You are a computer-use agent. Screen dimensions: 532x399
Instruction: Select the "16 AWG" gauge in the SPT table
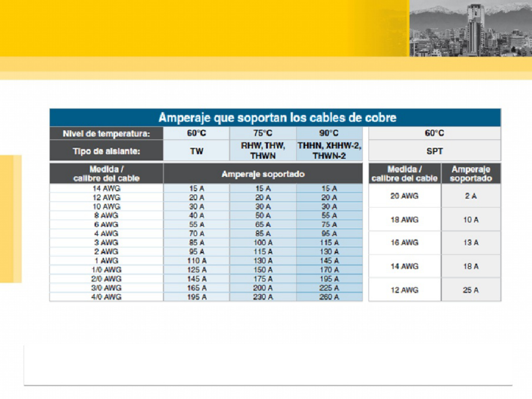pyautogui.click(x=404, y=243)
